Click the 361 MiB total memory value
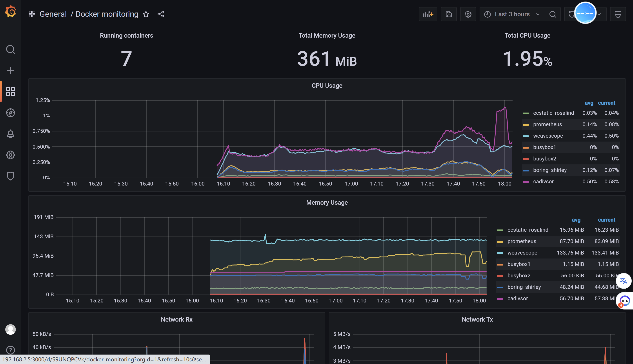Image resolution: width=633 pixels, height=364 pixels. (x=327, y=59)
